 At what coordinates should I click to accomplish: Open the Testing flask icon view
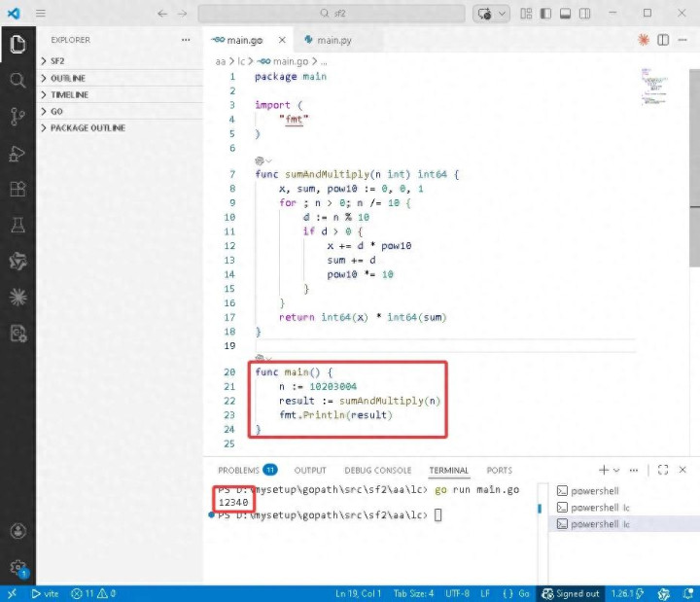click(17, 226)
